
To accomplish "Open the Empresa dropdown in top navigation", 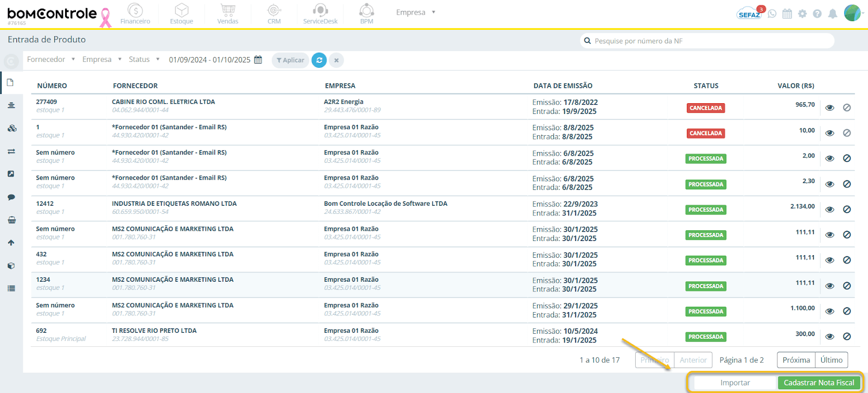I will (416, 12).
